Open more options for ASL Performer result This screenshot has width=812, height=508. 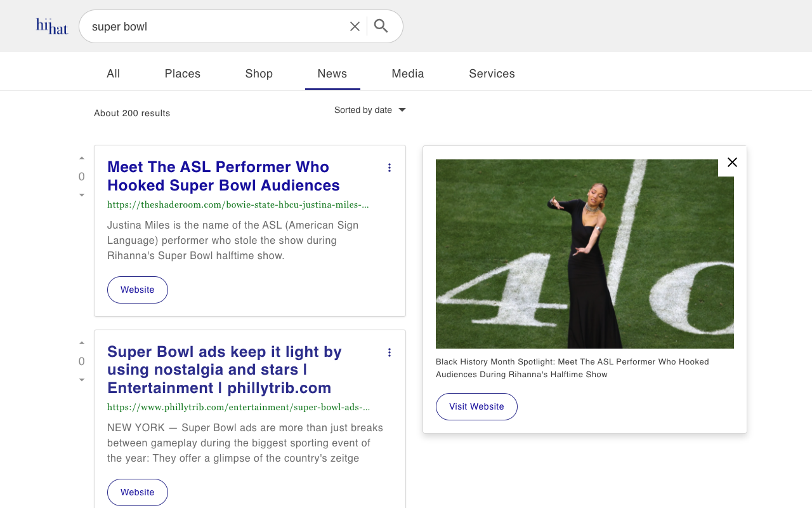coord(390,168)
